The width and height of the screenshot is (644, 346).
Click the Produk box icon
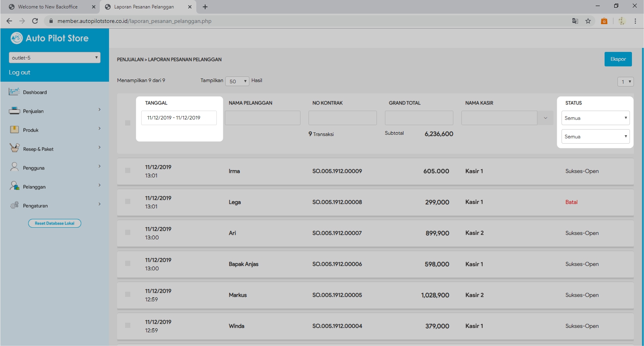(x=14, y=130)
